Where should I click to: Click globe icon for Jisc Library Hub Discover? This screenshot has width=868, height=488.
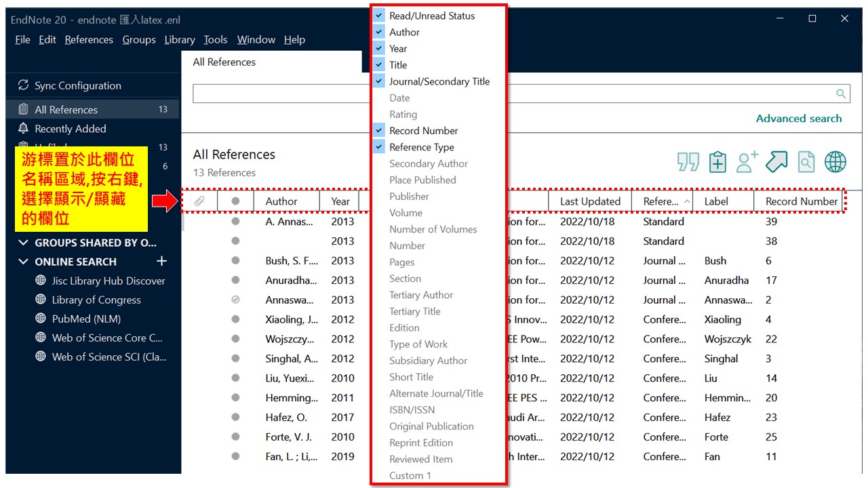pyautogui.click(x=41, y=281)
